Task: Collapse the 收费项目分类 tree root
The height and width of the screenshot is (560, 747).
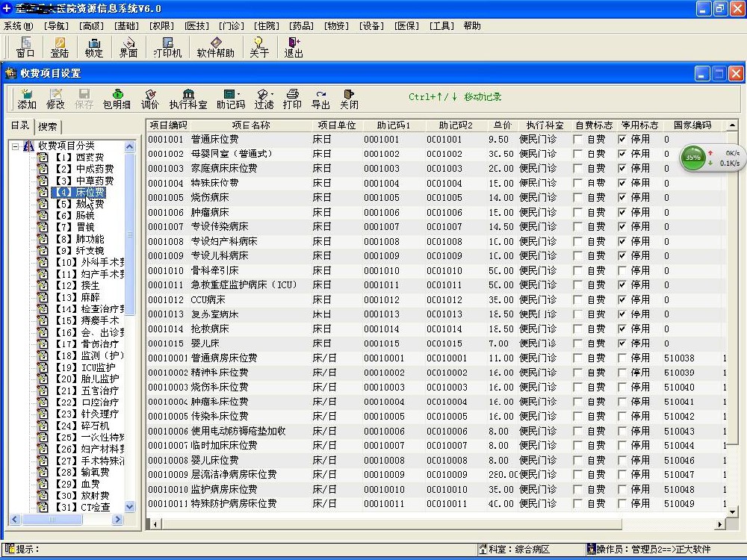Action: (15, 146)
